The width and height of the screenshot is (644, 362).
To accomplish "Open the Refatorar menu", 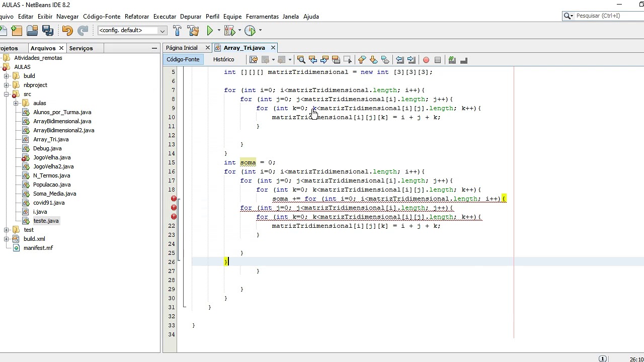I will click(137, 17).
